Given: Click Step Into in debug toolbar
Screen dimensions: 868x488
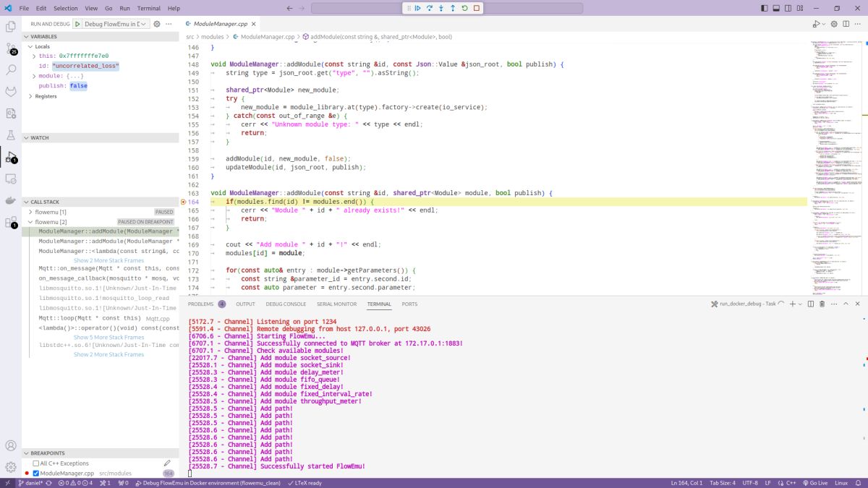Looking at the screenshot, I should point(441,8).
